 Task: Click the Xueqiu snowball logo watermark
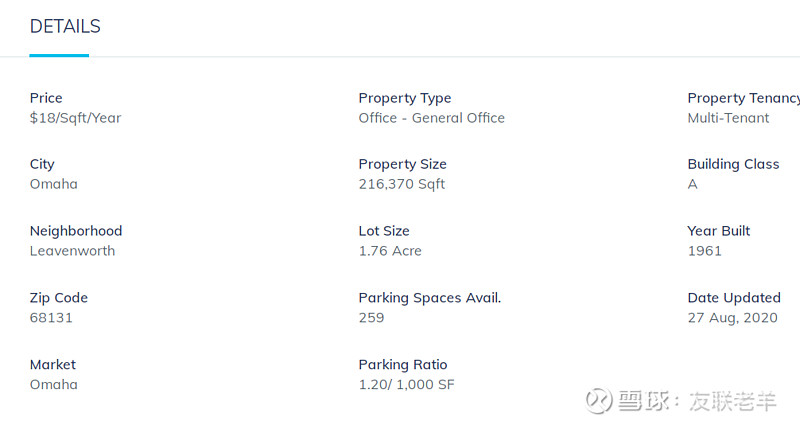[600, 401]
